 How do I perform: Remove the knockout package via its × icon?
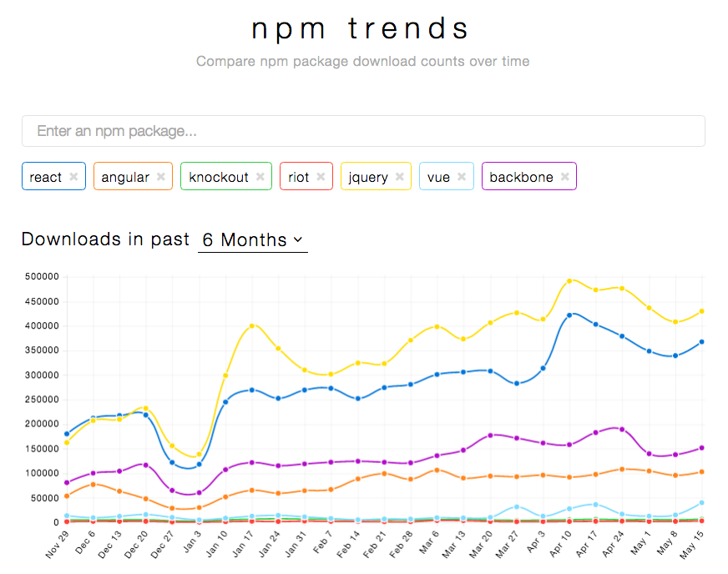click(260, 176)
